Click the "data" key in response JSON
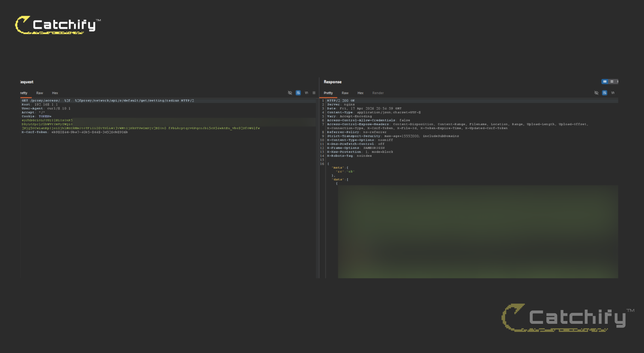 (x=338, y=180)
